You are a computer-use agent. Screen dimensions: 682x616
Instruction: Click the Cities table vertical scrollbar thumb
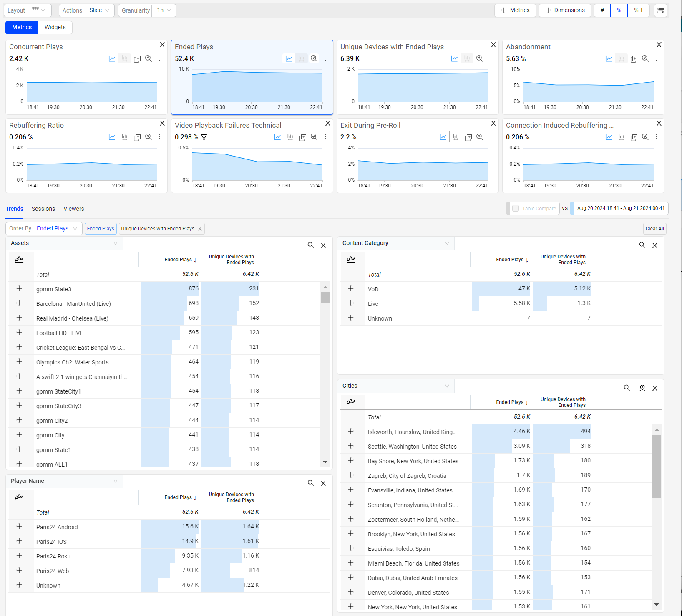tap(657, 466)
